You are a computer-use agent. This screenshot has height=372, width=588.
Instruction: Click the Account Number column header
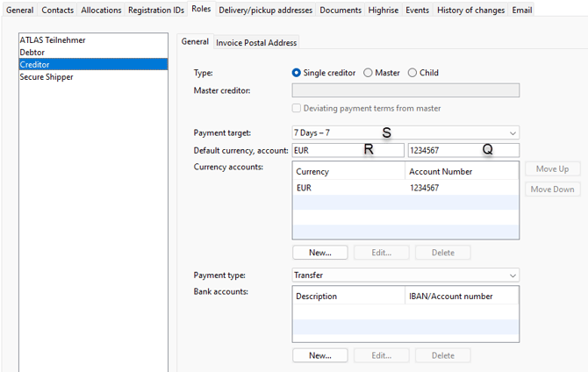pyautogui.click(x=462, y=172)
